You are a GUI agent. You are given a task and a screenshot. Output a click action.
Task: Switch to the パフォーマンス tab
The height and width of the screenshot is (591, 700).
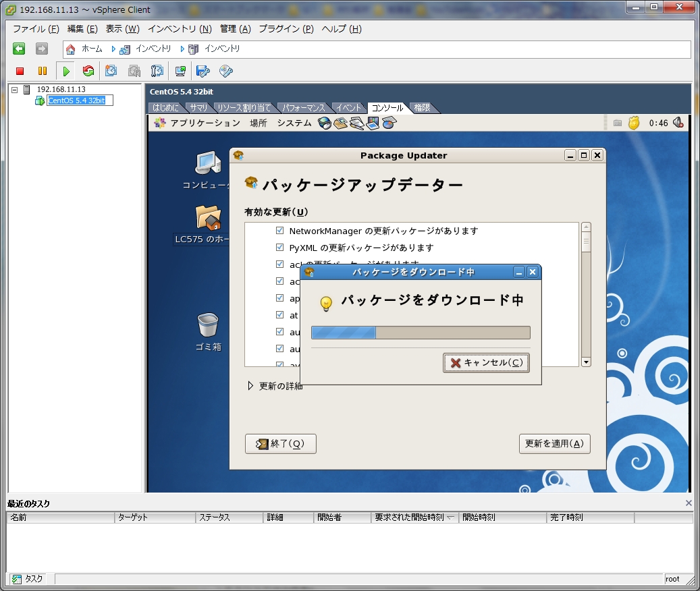[304, 107]
